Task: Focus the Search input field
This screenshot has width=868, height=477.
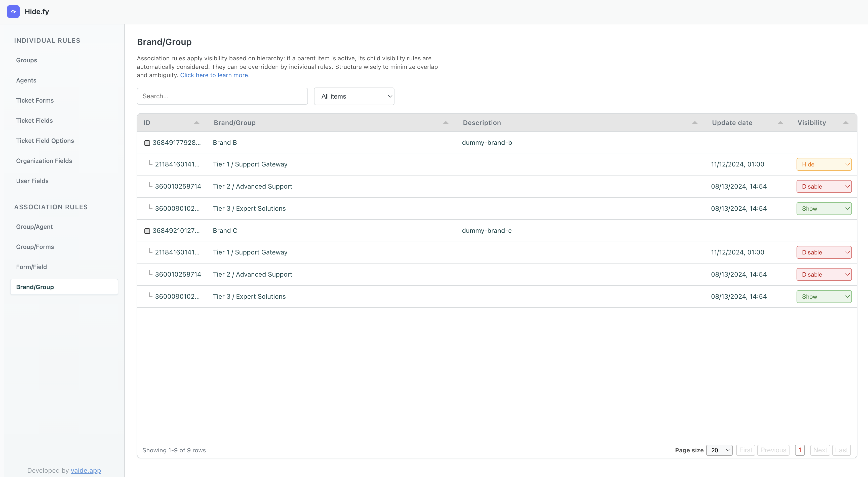Action: [222, 96]
